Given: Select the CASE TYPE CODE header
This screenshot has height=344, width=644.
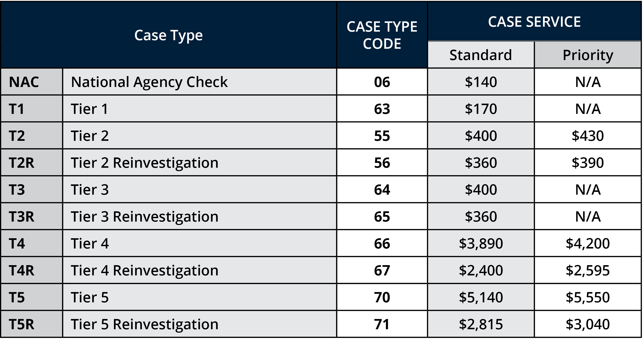Looking at the screenshot, I should pos(382,35).
